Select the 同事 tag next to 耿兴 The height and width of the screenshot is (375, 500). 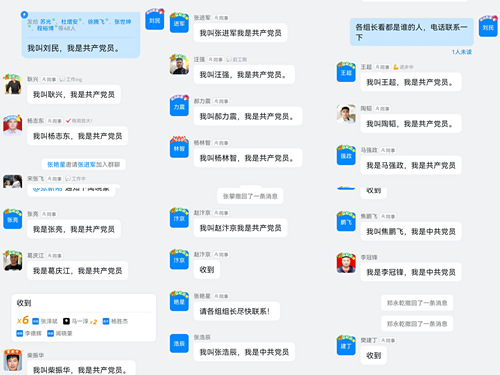[49, 79]
